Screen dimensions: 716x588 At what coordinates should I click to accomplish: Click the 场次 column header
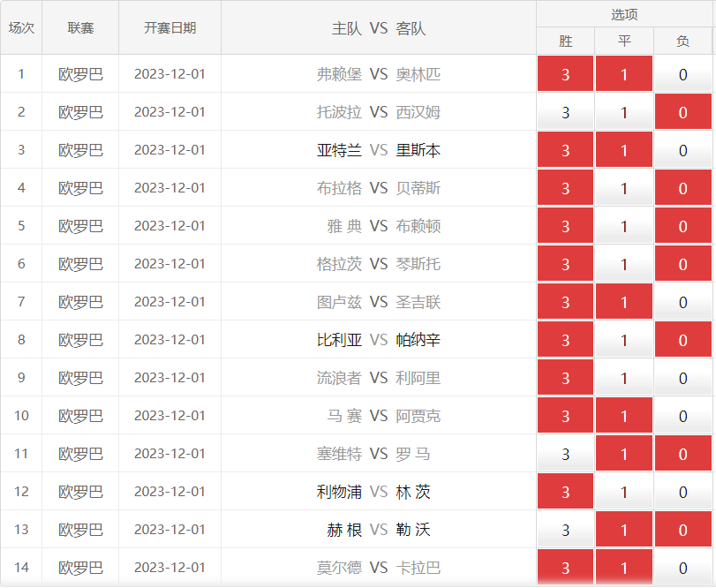[21, 28]
